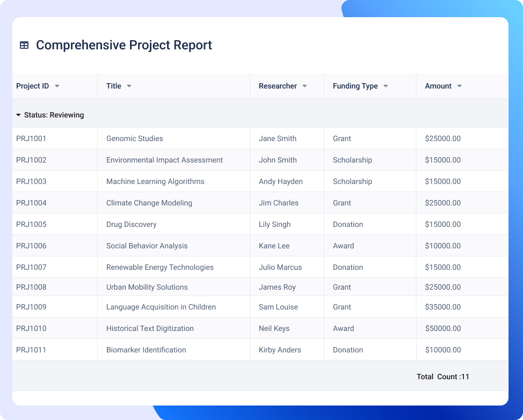
Task: Click the Genomic Studies title cell
Action: point(134,138)
